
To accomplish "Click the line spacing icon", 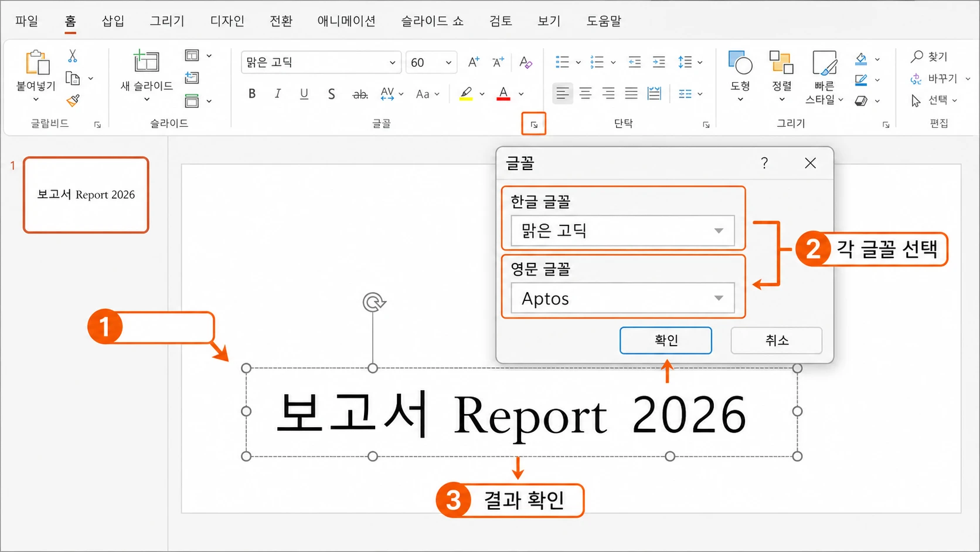I will (x=685, y=62).
